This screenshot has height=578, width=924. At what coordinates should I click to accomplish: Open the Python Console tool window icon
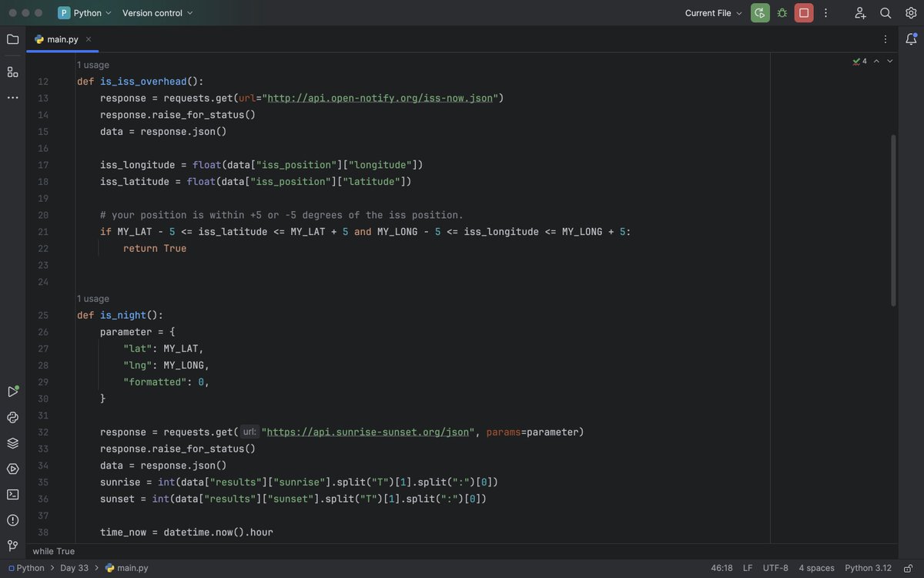[x=12, y=418]
